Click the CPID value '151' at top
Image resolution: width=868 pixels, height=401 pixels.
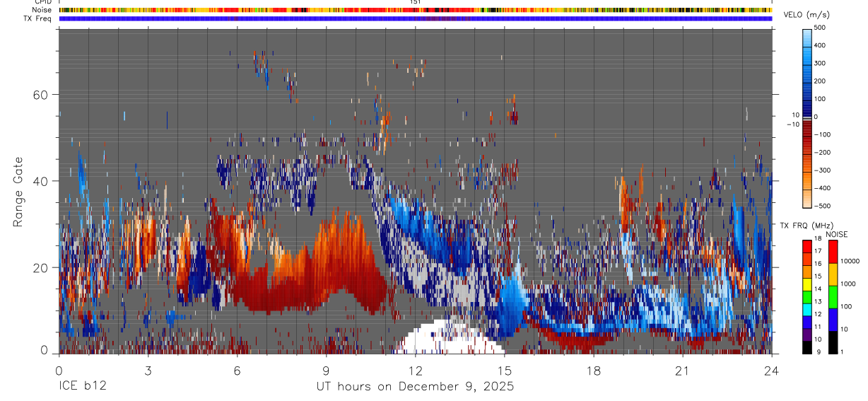click(x=415, y=2)
